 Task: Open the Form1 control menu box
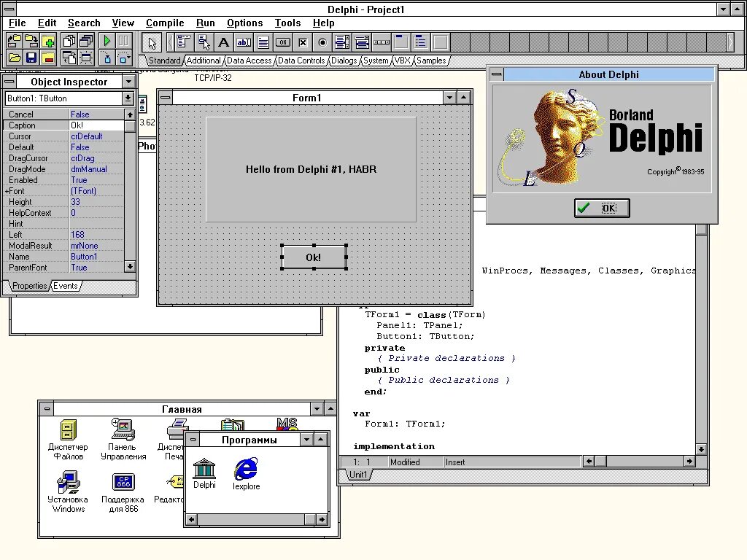[x=166, y=98]
